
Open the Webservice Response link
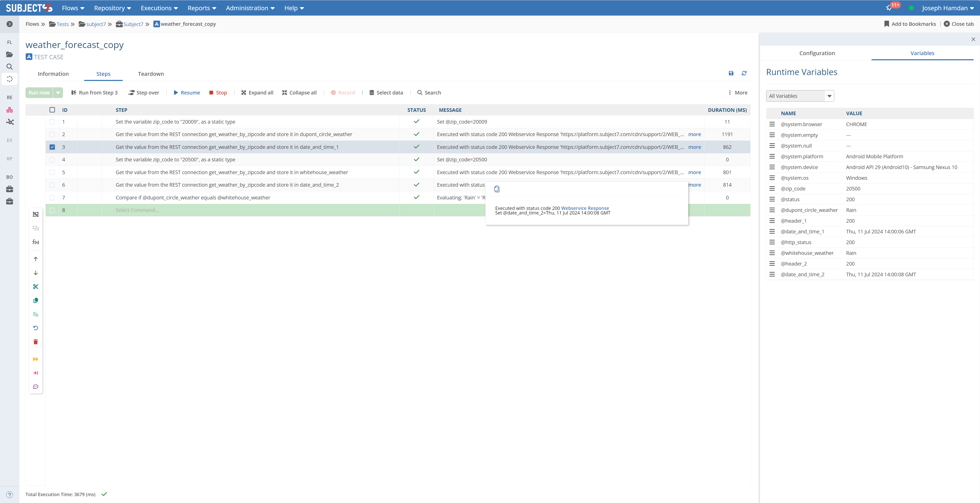[x=585, y=208]
